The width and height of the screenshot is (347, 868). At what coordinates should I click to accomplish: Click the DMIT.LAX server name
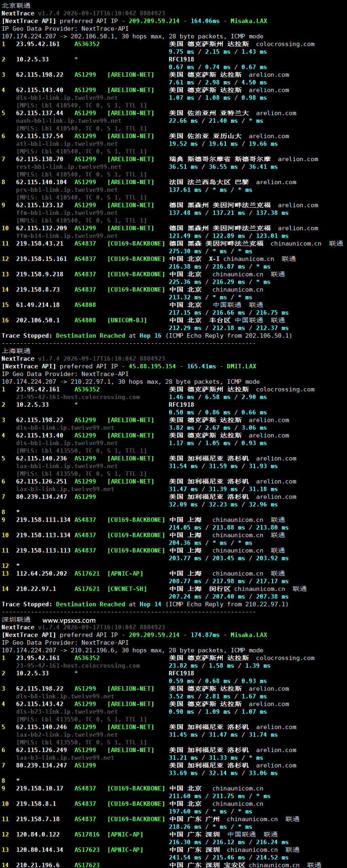(x=242, y=366)
